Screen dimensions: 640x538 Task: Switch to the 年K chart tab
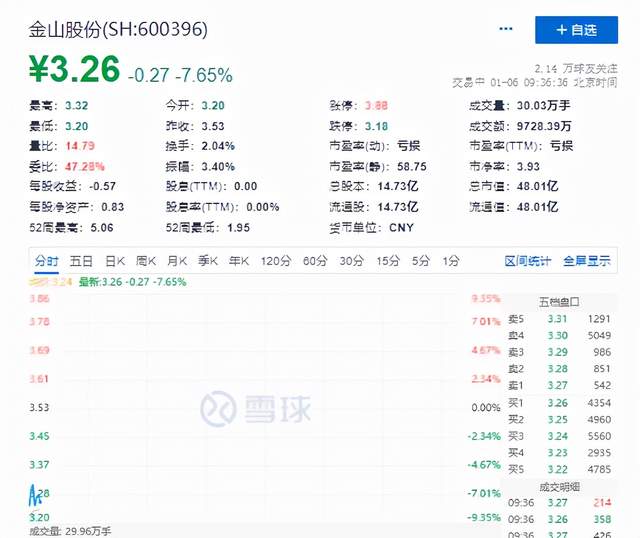pyautogui.click(x=239, y=261)
